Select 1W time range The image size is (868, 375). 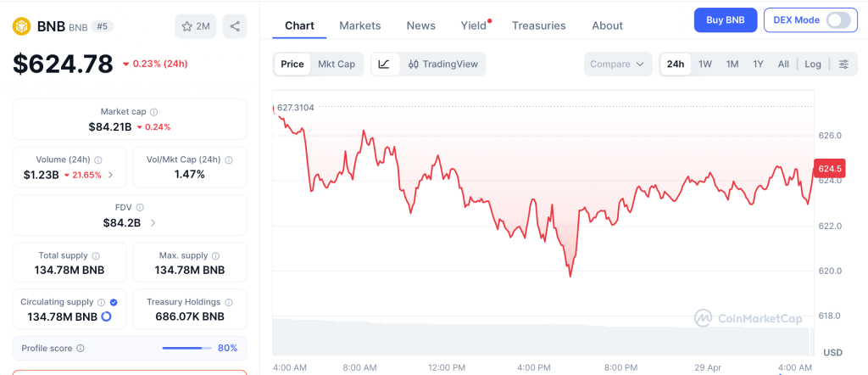point(704,64)
